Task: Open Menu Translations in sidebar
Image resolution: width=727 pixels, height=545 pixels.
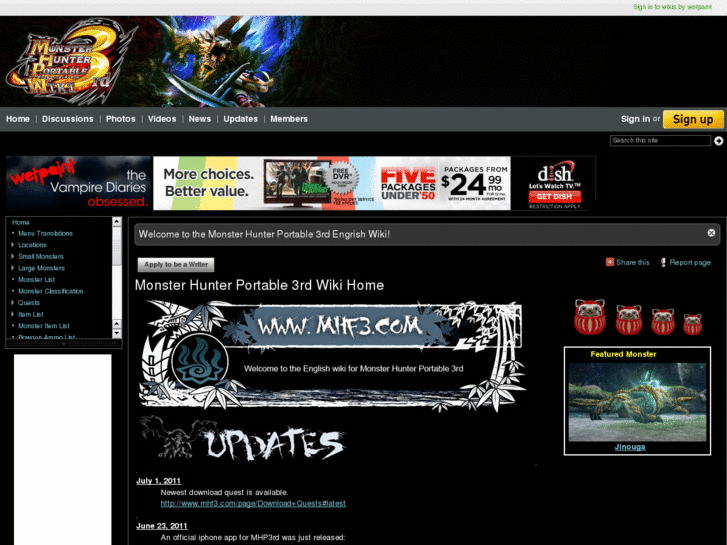Action: (x=45, y=233)
